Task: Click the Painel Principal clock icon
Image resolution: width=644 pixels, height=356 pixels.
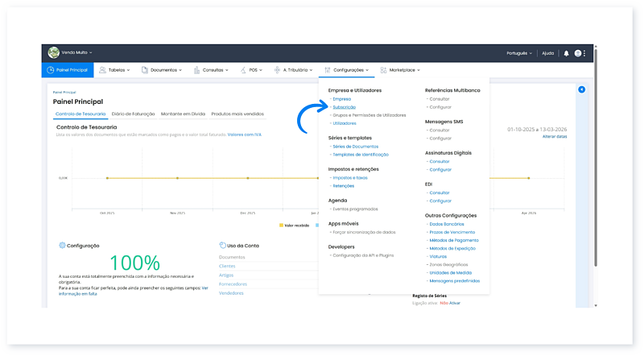Action: (51, 70)
